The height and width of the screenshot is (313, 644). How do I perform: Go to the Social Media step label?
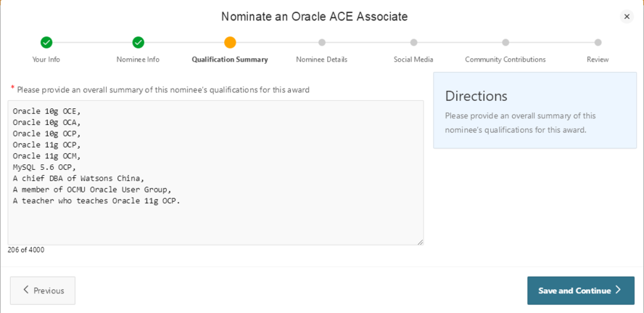[413, 60]
